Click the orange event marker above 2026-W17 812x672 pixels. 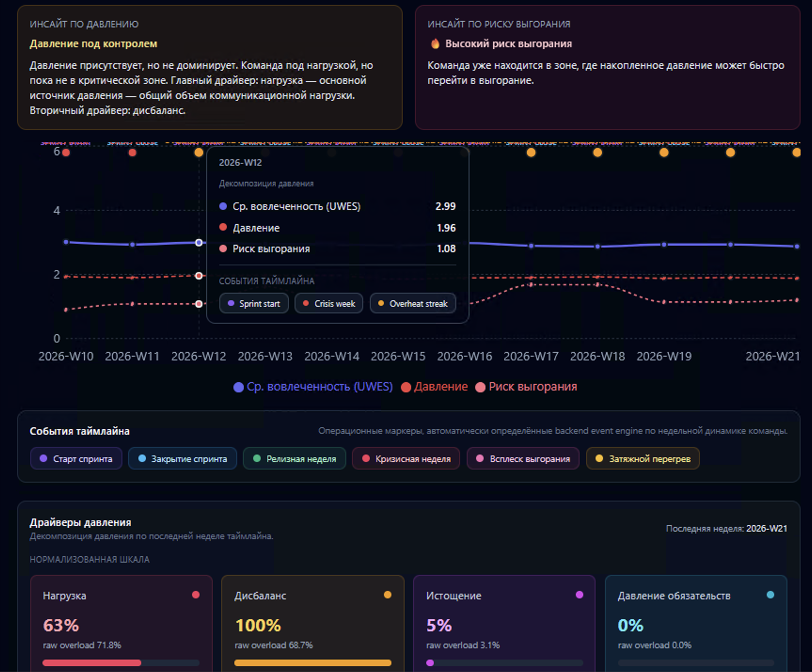(531, 152)
